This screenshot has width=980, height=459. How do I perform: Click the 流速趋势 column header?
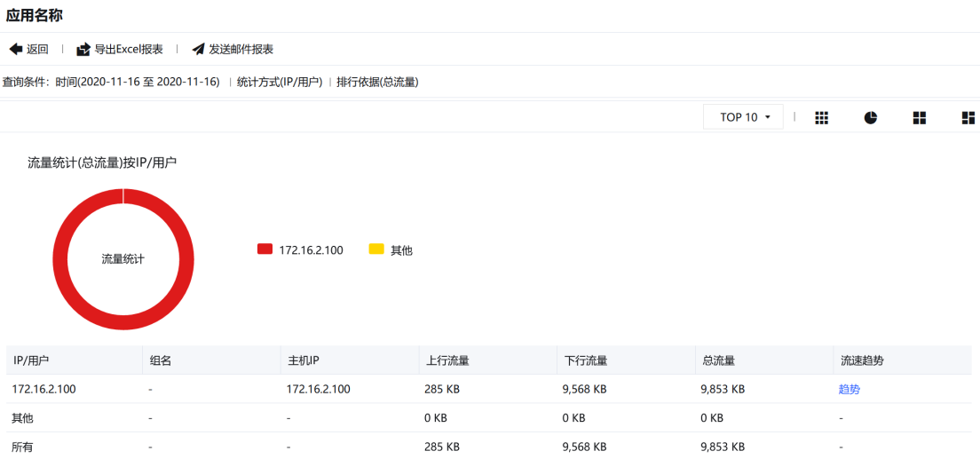tap(861, 360)
